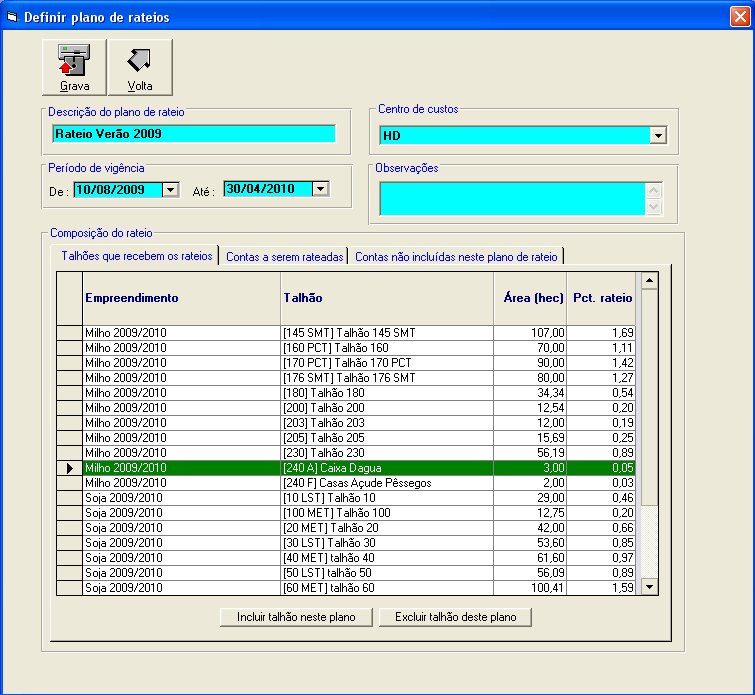This screenshot has height=695, width=755.
Task: Switch to Talhões que recebem os rateios tab
Action: (x=137, y=256)
